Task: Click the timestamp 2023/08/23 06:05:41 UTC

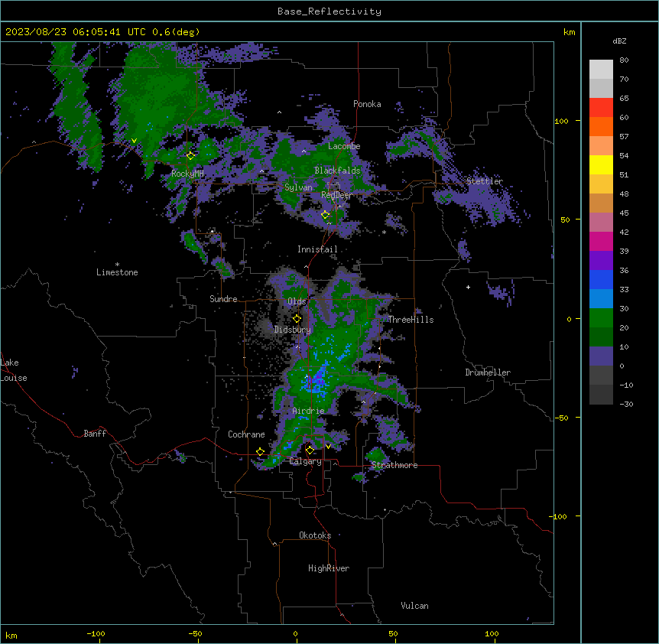Action: (x=75, y=32)
